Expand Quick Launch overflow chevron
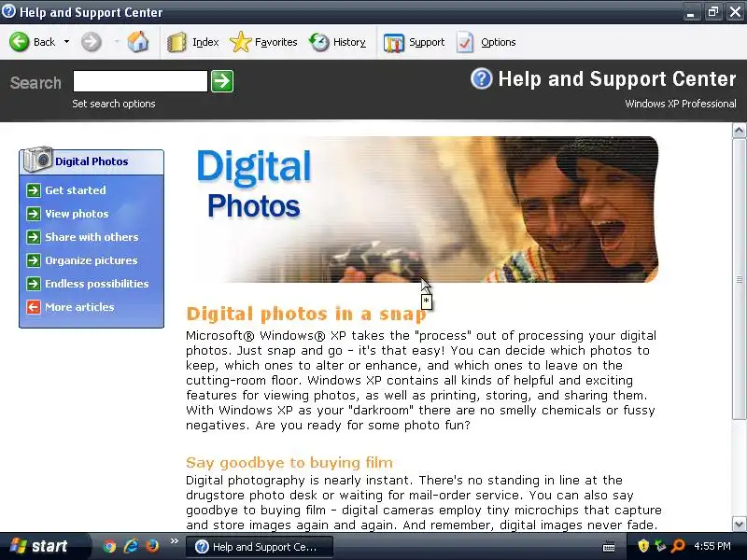747x560 pixels. click(174, 541)
